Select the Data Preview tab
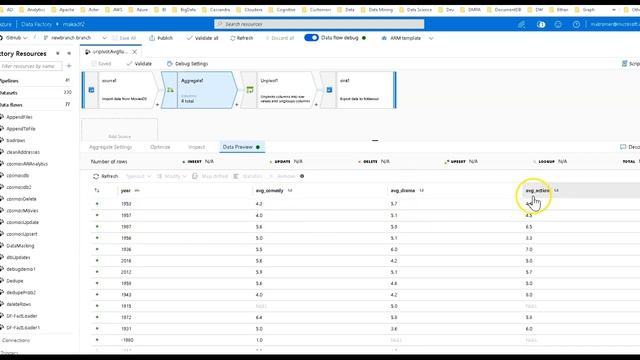 click(241, 147)
